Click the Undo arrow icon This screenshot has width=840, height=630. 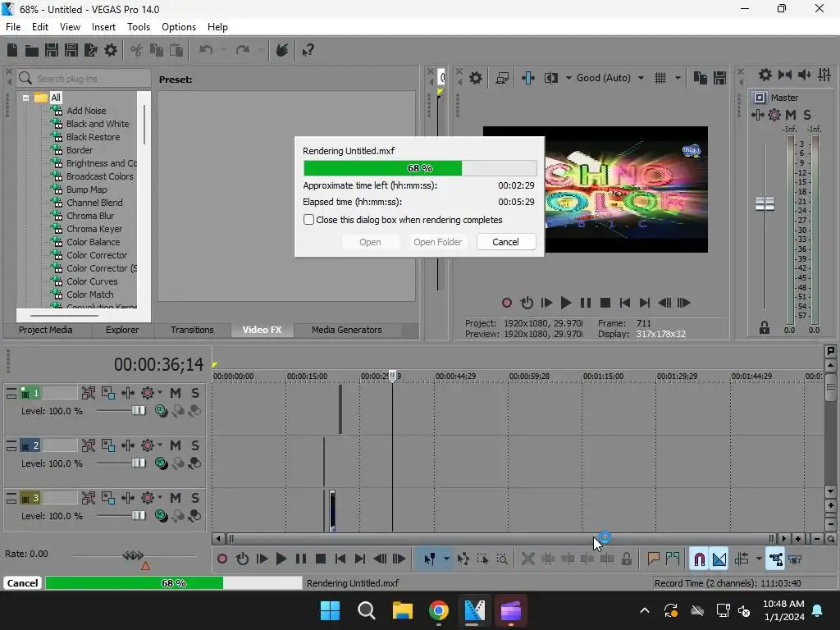click(x=206, y=50)
